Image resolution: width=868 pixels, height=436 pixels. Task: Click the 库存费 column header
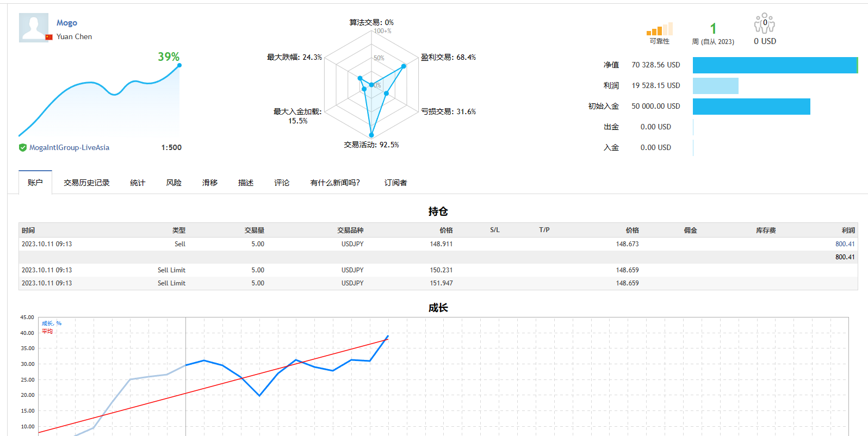click(766, 231)
